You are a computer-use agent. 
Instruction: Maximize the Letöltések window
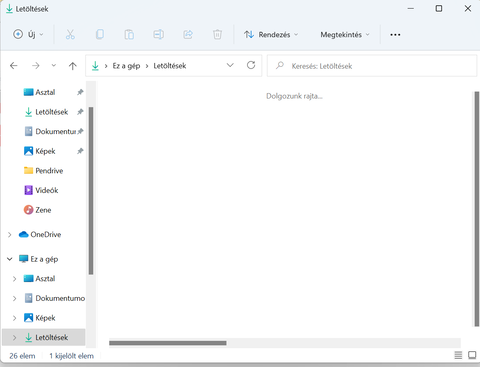click(439, 8)
